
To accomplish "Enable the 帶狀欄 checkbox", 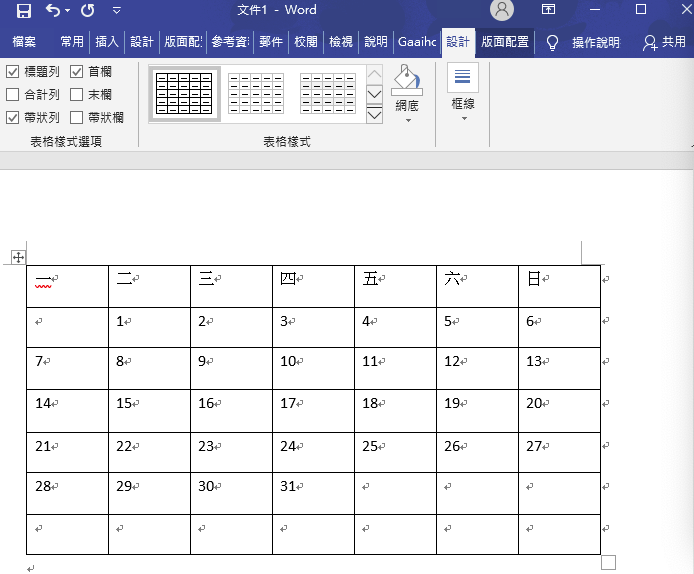I will point(77,117).
